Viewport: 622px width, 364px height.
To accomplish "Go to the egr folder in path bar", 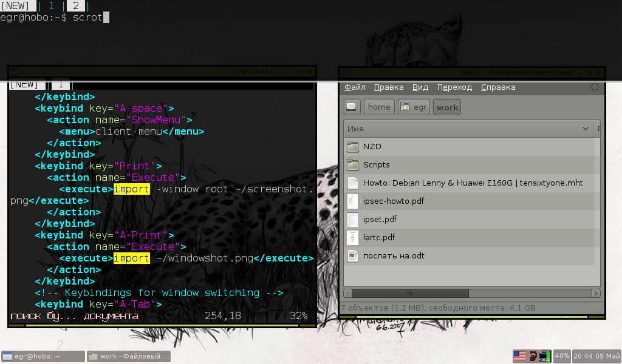I will 414,107.
